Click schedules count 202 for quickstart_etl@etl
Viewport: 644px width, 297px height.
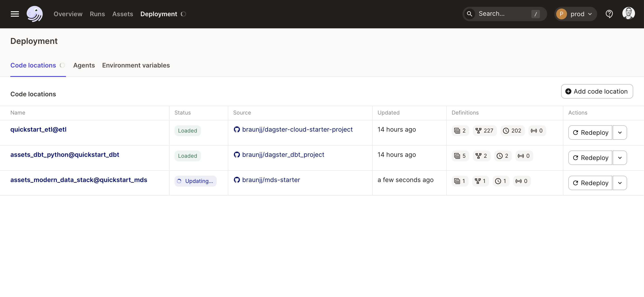[x=512, y=131]
